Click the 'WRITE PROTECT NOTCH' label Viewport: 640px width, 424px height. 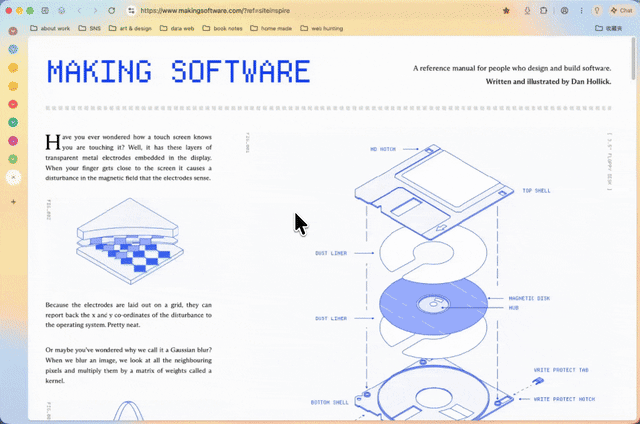(564, 399)
